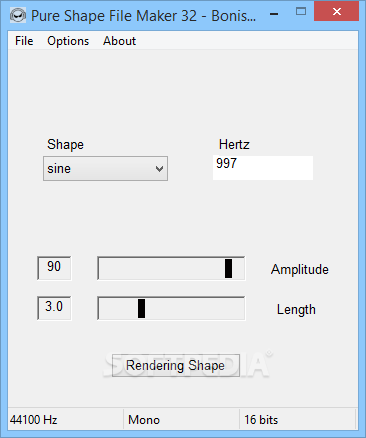Image resolution: width=366 pixels, height=438 pixels.
Task: Select the sine shape combo box
Action: coord(105,169)
